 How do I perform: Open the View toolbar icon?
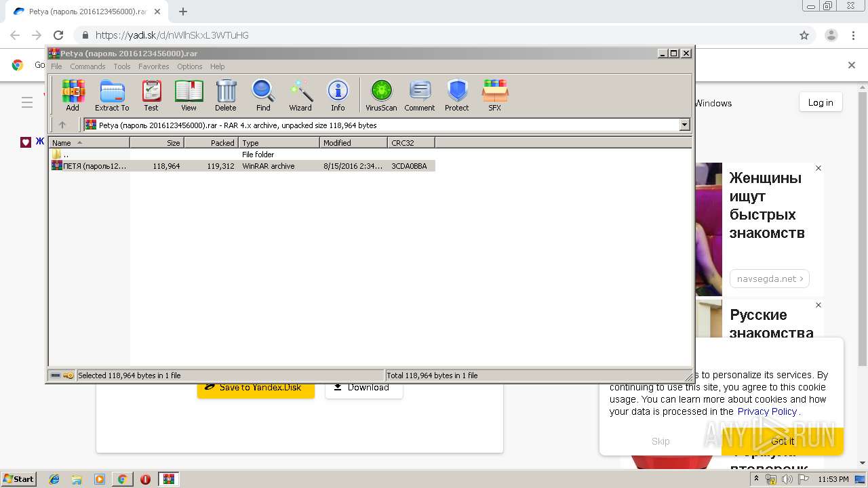tap(189, 95)
